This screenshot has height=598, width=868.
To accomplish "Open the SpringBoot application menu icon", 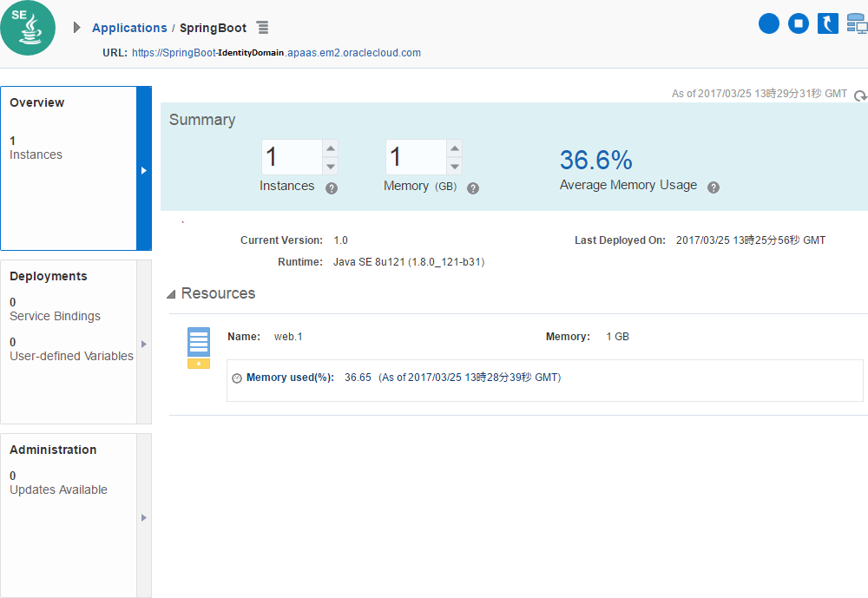I will point(263,27).
